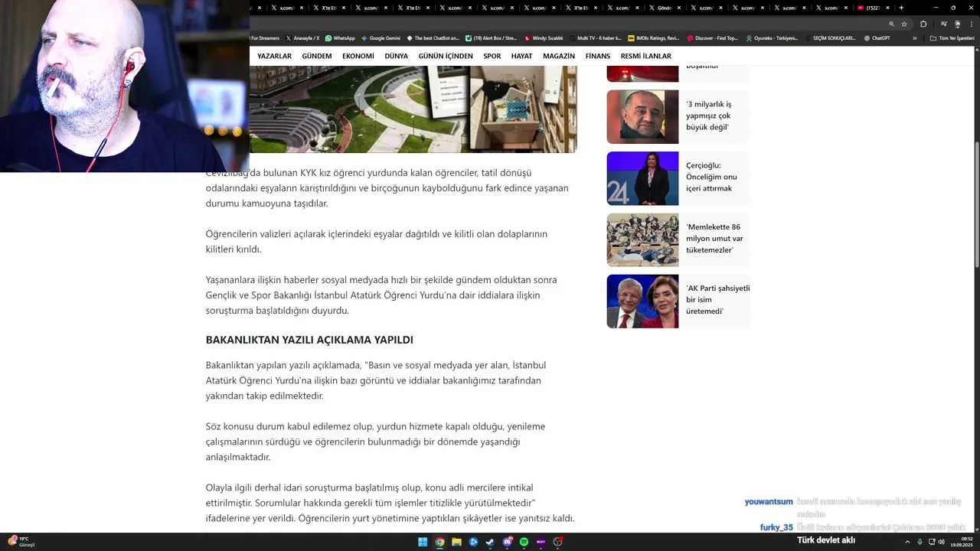Select the YAZARLAR menu item
The height and width of the screenshot is (551, 980).
(274, 56)
